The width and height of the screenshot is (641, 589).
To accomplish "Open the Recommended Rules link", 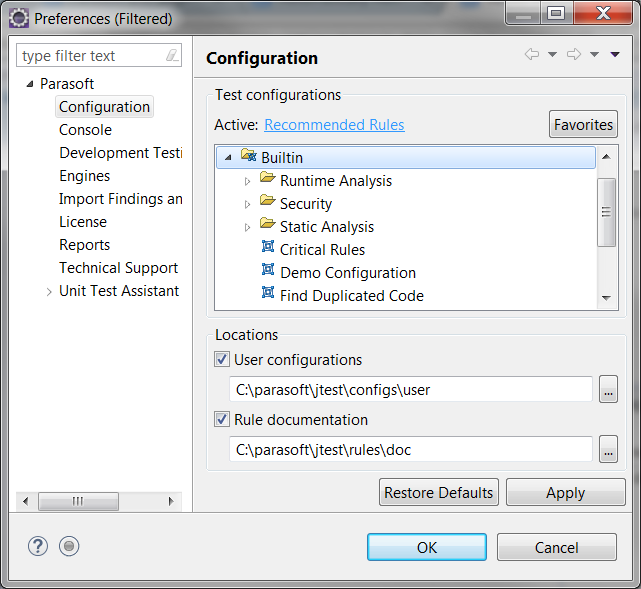I will click(x=334, y=125).
